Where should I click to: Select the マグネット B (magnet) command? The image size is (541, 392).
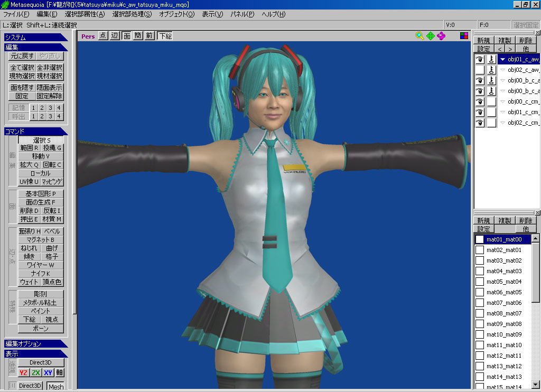pyautogui.click(x=41, y=240)
